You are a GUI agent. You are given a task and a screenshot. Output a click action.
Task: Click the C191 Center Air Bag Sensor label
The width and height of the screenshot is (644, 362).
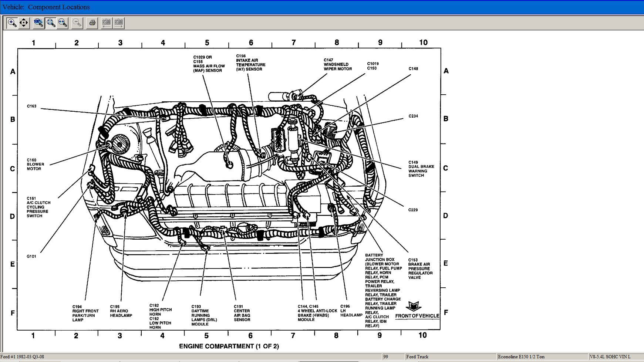[x=242, y=313]
